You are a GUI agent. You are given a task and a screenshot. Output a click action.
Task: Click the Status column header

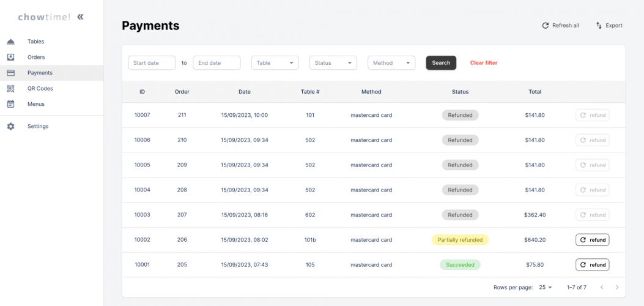click(460, 92)
